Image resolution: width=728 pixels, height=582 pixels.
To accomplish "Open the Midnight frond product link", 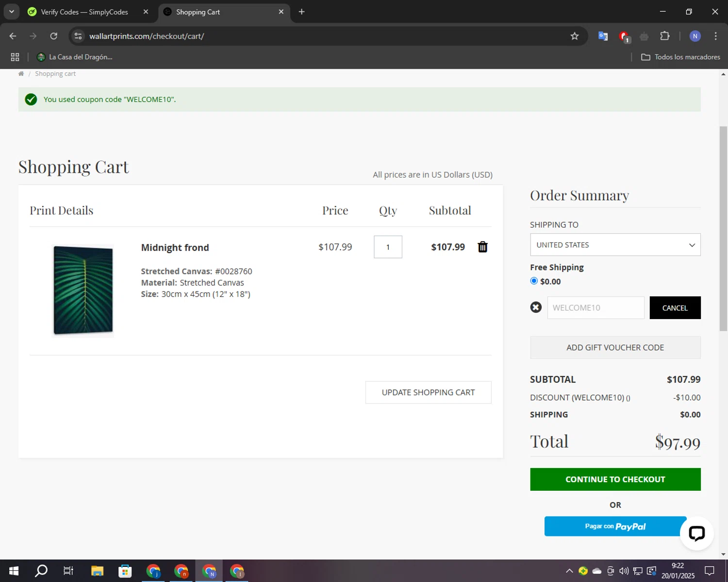I will click(175, 247).
